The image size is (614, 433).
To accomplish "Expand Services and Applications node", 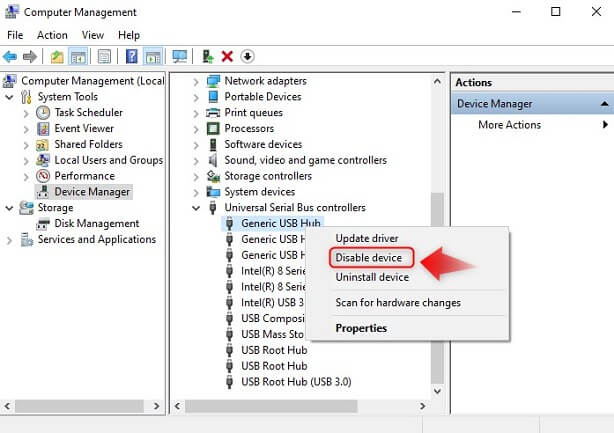I will [x=9, y=240].
